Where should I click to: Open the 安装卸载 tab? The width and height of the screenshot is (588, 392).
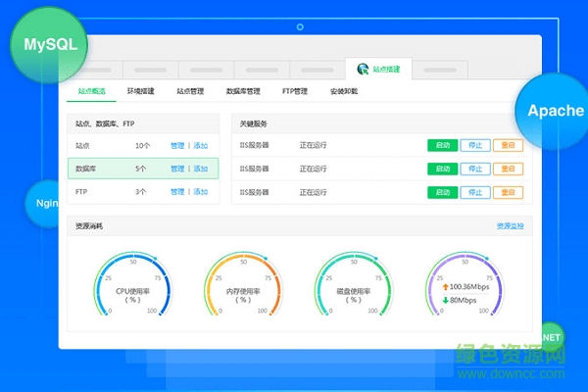[344, 91]
